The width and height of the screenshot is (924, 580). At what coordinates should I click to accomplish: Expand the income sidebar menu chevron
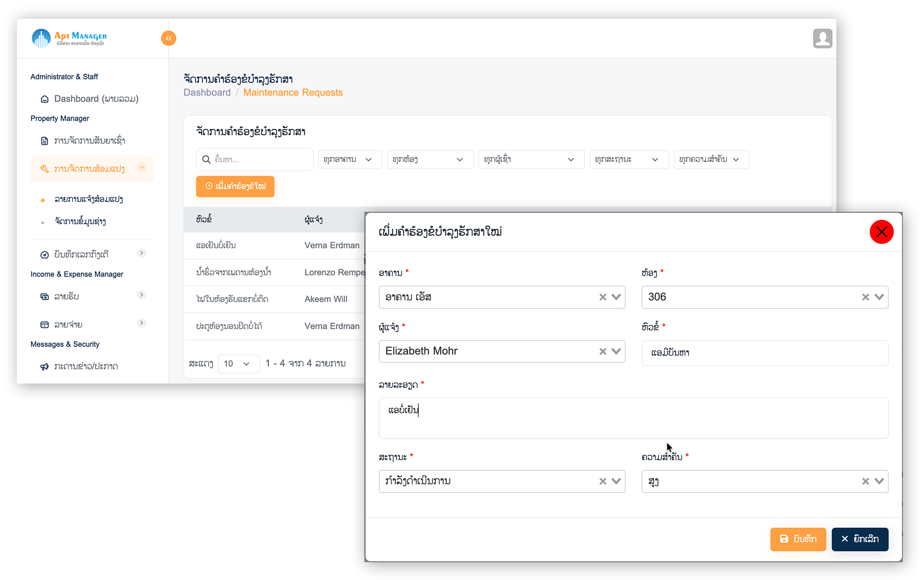(x=141, y=295)
